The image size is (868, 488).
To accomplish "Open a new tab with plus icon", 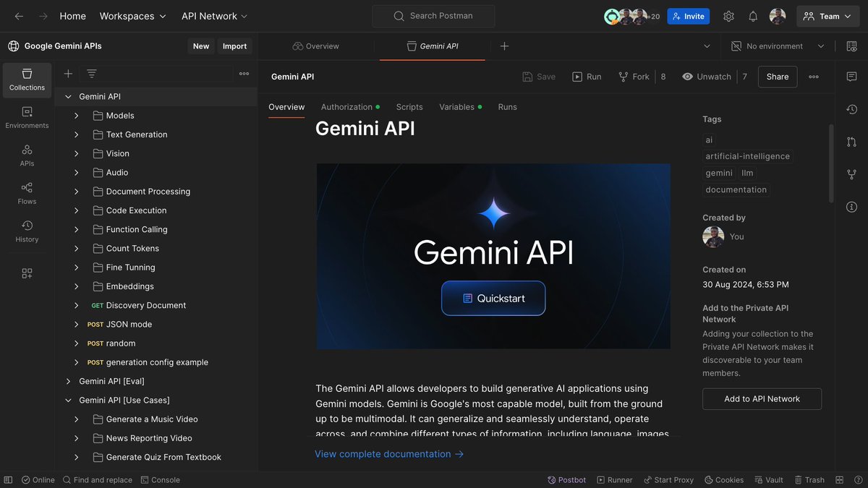I will coord(505,46).
